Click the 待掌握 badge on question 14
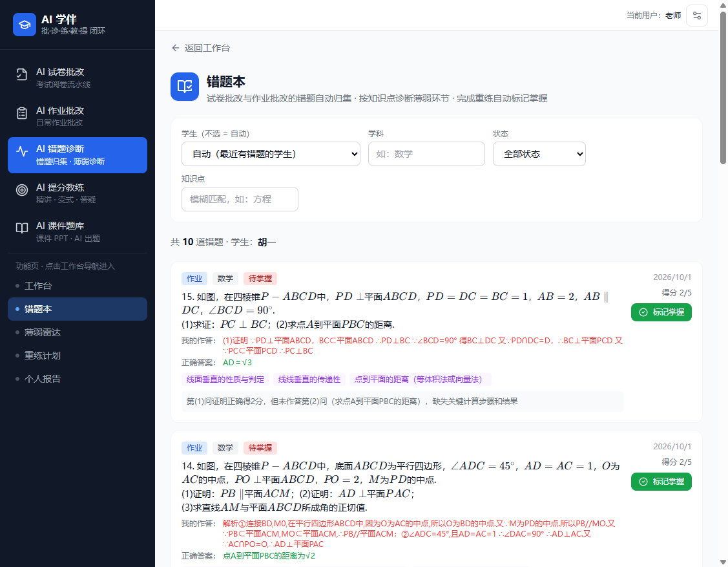 (260, 448)
